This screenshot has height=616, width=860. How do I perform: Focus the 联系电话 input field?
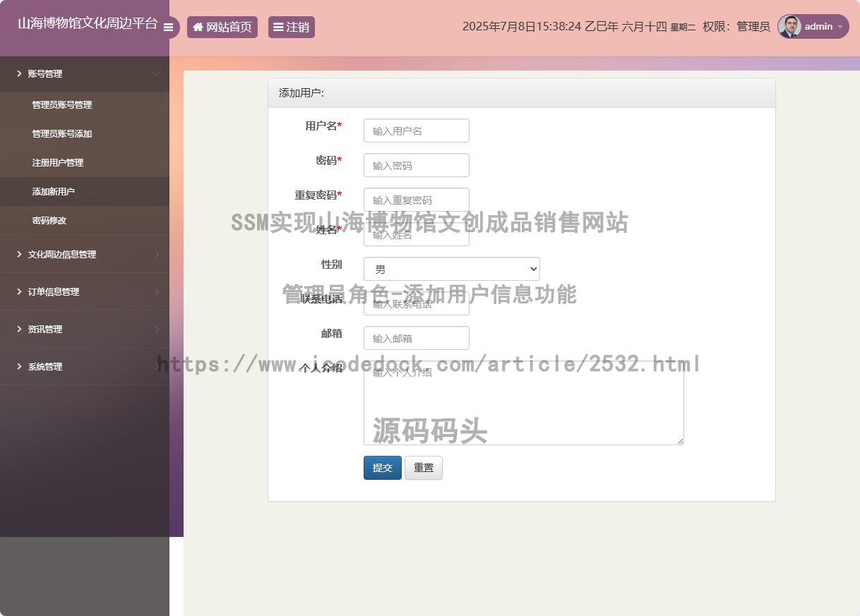coord(417,303)
